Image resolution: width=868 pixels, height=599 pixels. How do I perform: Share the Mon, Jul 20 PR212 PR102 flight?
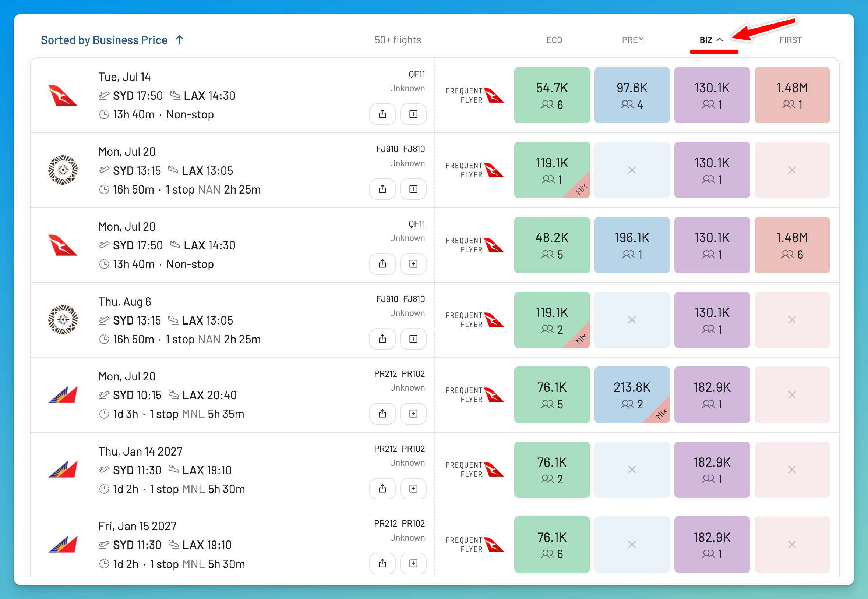382,414
